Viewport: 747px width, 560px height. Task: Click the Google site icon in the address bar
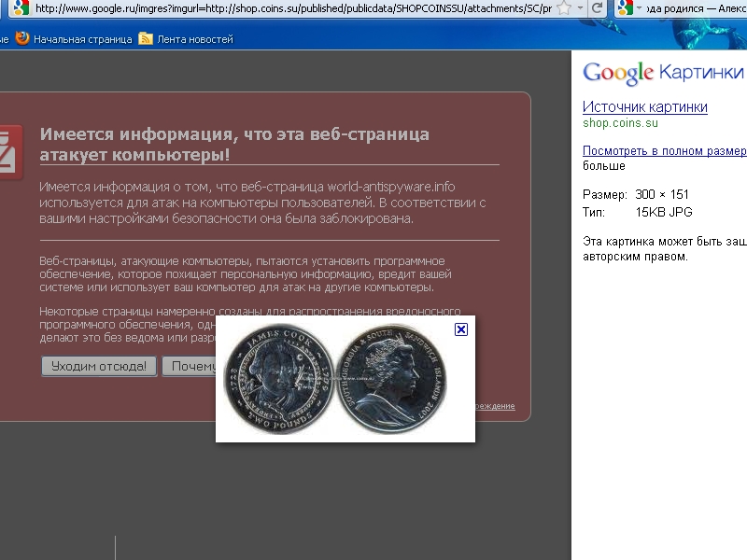tap(21, 7)
